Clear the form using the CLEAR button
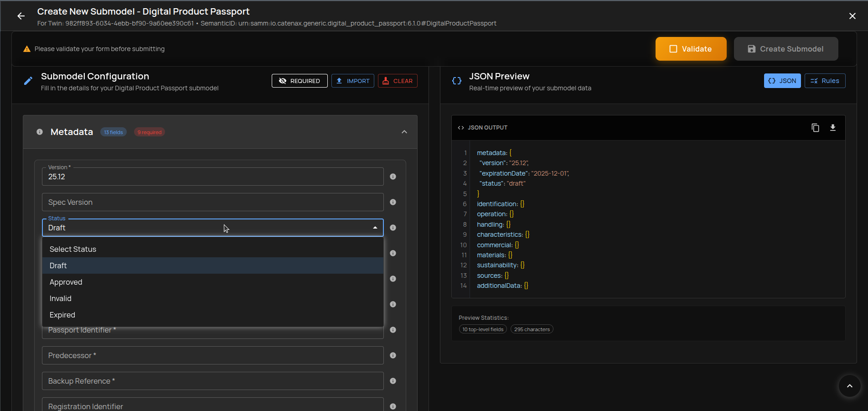Screen dimensions: 868x411 coord(397,81)
